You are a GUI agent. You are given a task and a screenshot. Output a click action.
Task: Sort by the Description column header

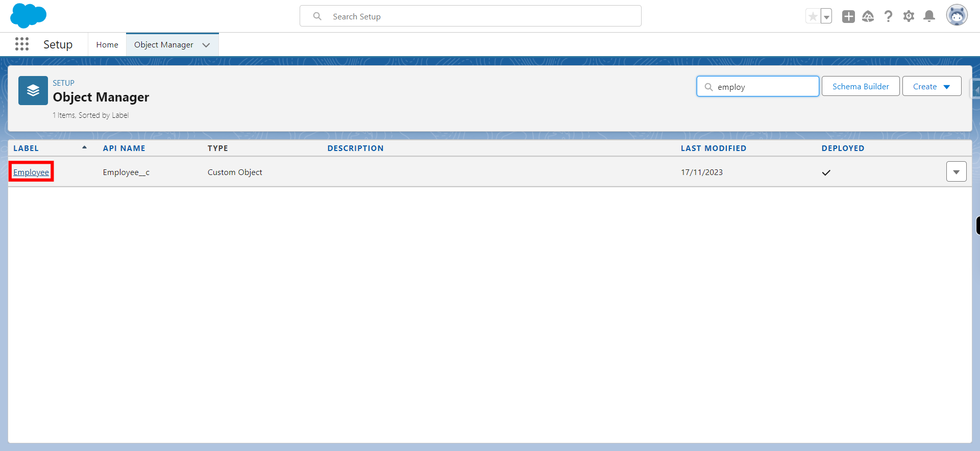355,148
